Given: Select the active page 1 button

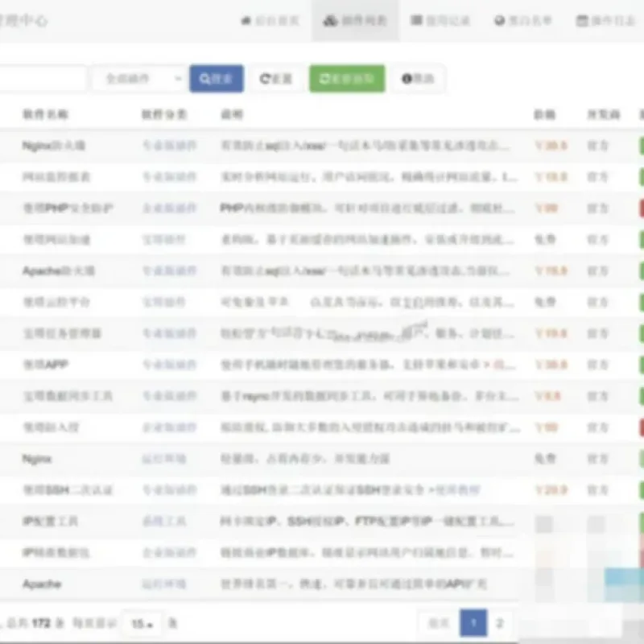Looking at the screenshot, I should coord(473,623).
